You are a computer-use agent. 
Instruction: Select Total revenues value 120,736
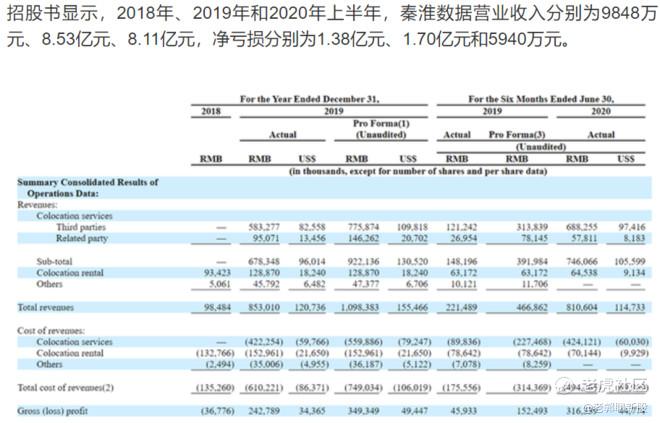click(x=310, y=308)
